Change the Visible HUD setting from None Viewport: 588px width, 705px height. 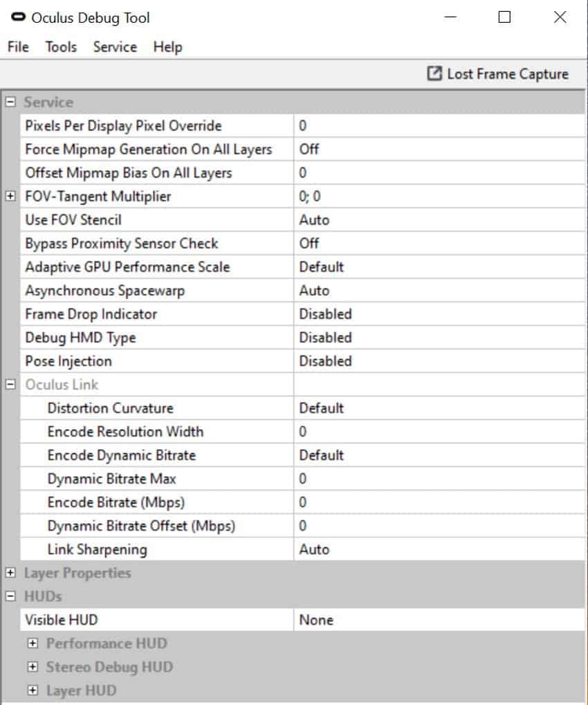(x=439, y=620)
